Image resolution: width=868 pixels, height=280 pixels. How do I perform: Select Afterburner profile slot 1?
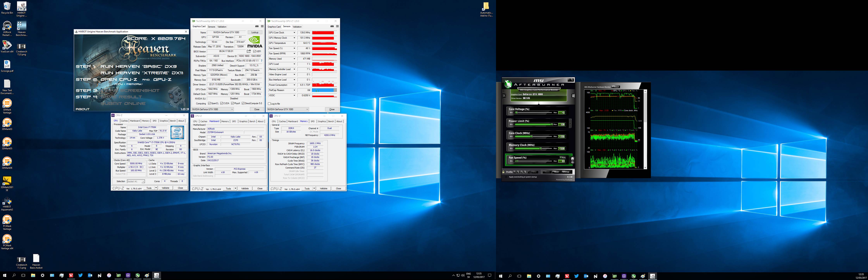pyautogui.click(x=515, y=172)
